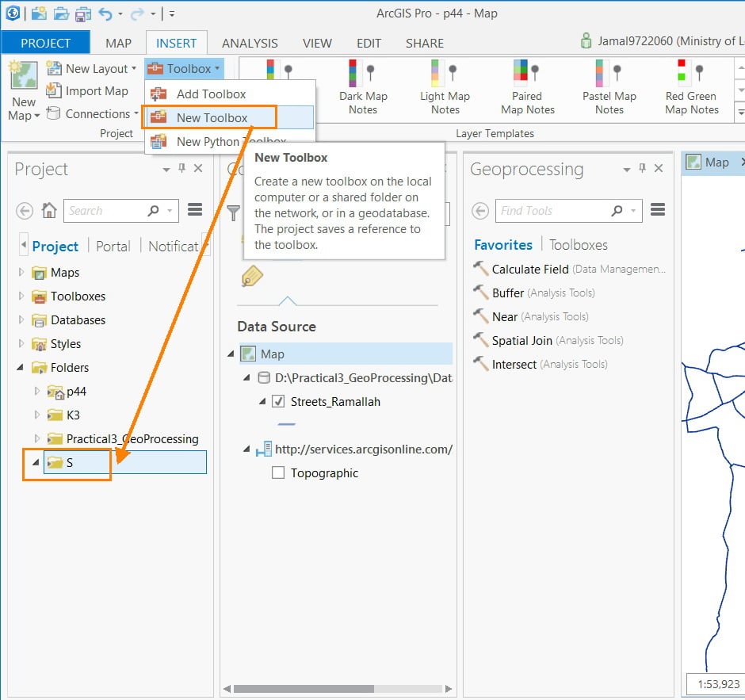Go back in the Project pane
The image size is (745, 700).
coord(25,211)
